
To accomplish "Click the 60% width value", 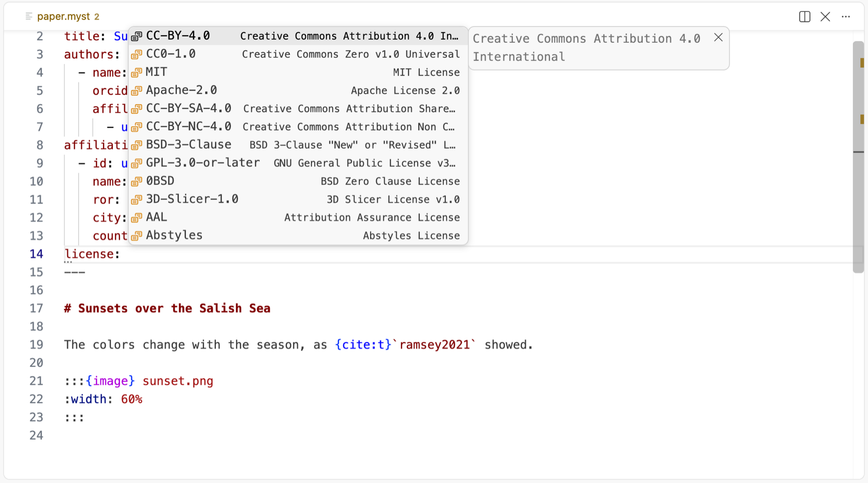I will click(132, 399).
